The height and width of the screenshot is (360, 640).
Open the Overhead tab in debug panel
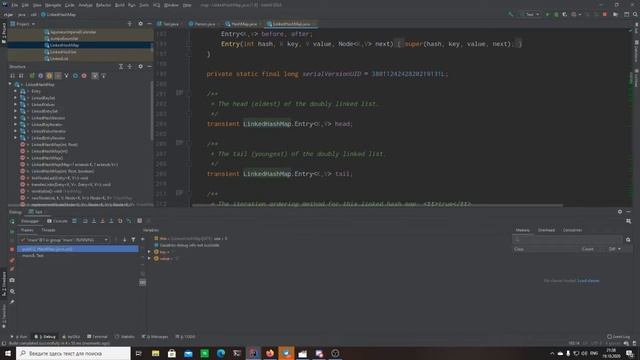pyautogui.click(x=546, y=230)
